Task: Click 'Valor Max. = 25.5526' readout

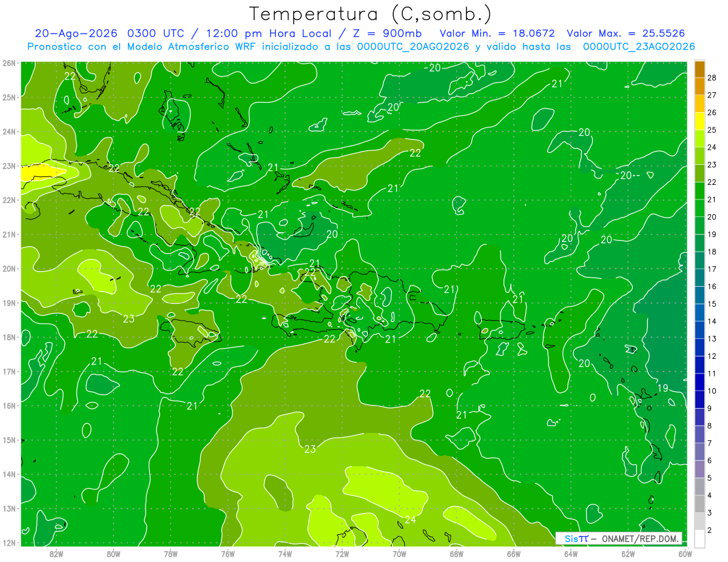Action: pyautogui.click(x=625, y=33)
